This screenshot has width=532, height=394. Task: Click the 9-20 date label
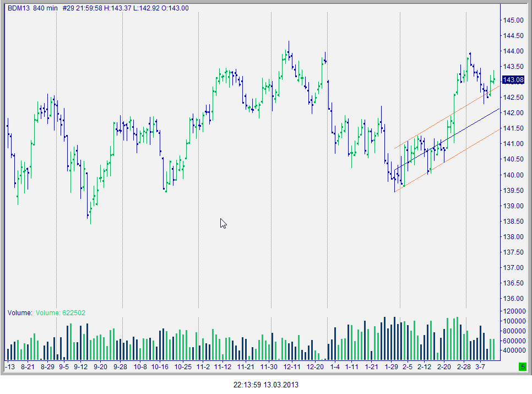click(100, 367)
